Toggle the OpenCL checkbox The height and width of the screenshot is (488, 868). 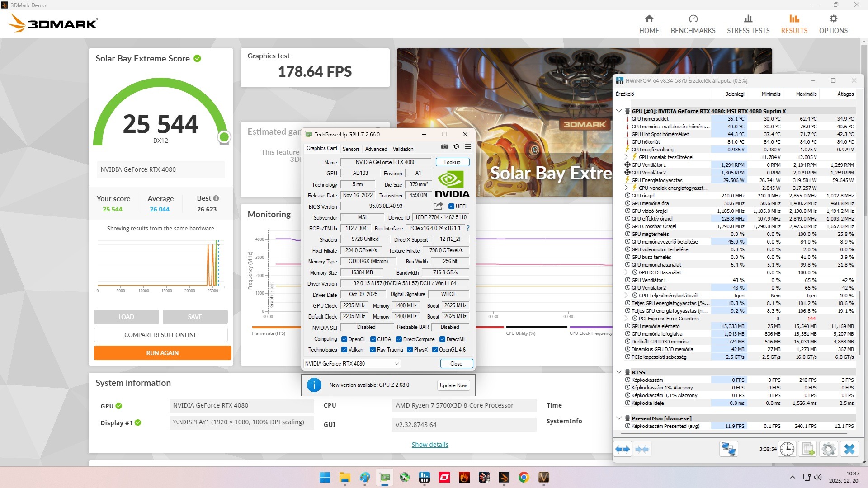[344, 339]
